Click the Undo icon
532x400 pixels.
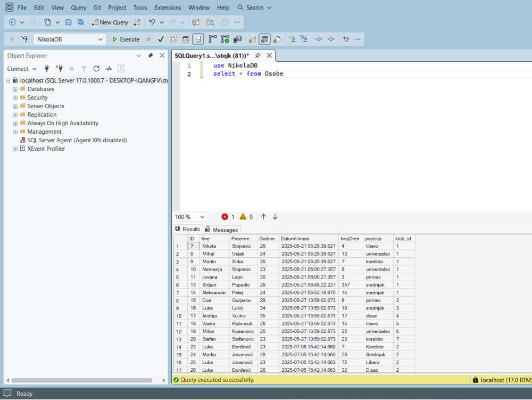[x=152, y=22]
